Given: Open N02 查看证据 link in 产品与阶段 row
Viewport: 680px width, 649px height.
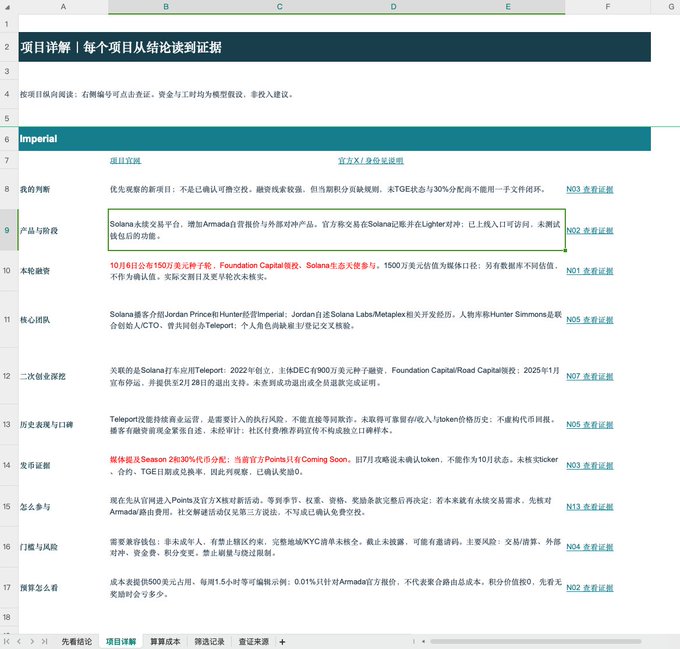Looking at the screenshot, I should [589, 231].
